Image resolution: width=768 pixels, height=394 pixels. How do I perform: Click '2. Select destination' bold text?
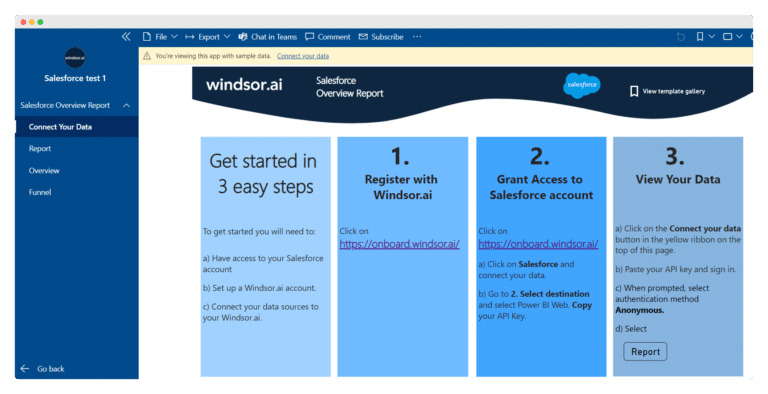pyautogui.click(x=550, y=294)
